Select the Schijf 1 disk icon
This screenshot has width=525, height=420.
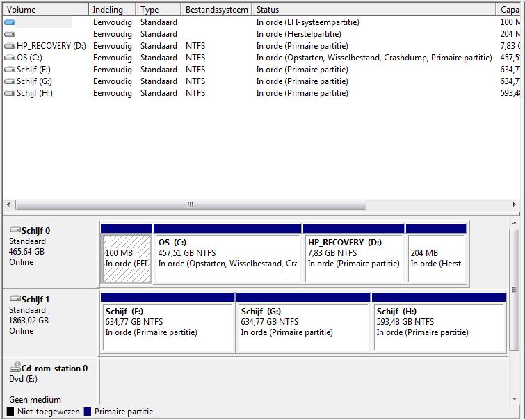15,299
